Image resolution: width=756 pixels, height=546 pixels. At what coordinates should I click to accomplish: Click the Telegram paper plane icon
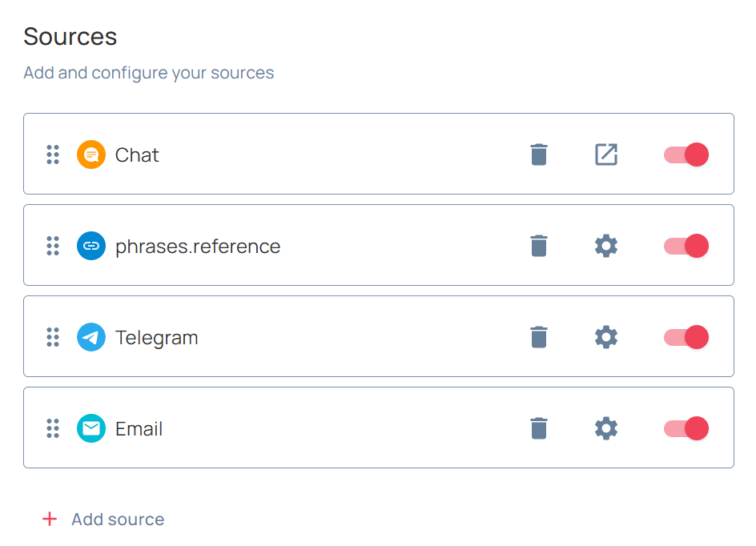tap(91, 337)
